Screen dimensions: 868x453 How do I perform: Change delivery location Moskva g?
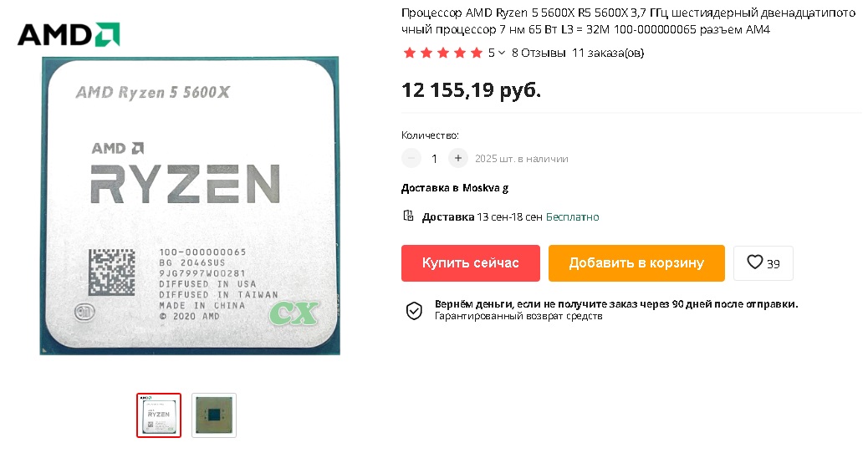click(x=486, y=188)
